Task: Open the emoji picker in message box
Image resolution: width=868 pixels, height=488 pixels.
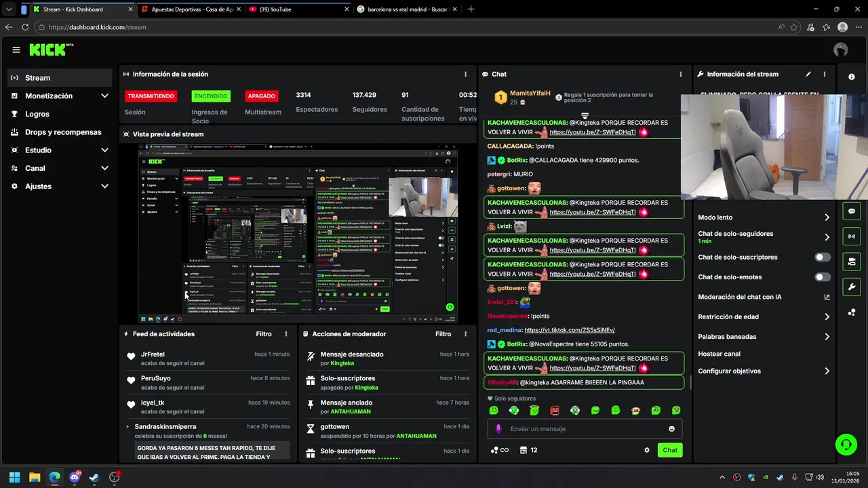Action: coord(672,428)
